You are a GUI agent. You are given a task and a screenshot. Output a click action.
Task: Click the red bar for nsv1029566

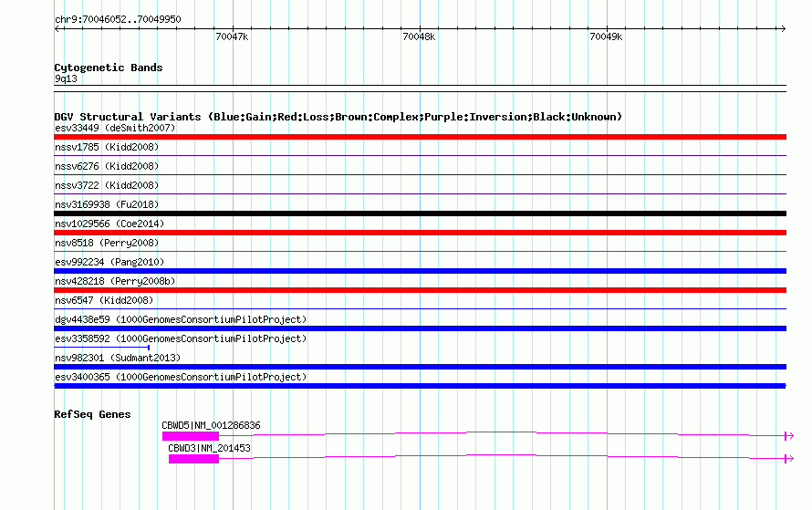click(420, 233)
